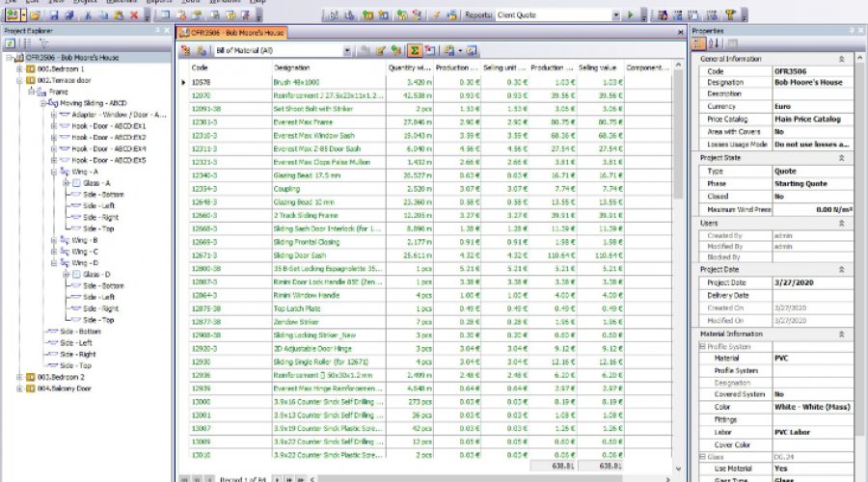The image size is (868, 482).
Task: Click the Price Catalog value Main Price Catalog
Action: coord(813,119)
